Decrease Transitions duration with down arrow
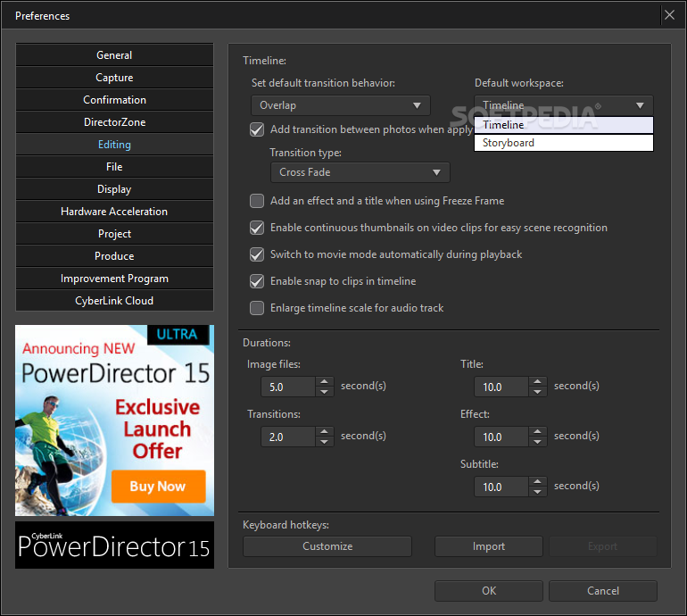The width and height of the screenshot is (687, 616). (x=325, y=442)
